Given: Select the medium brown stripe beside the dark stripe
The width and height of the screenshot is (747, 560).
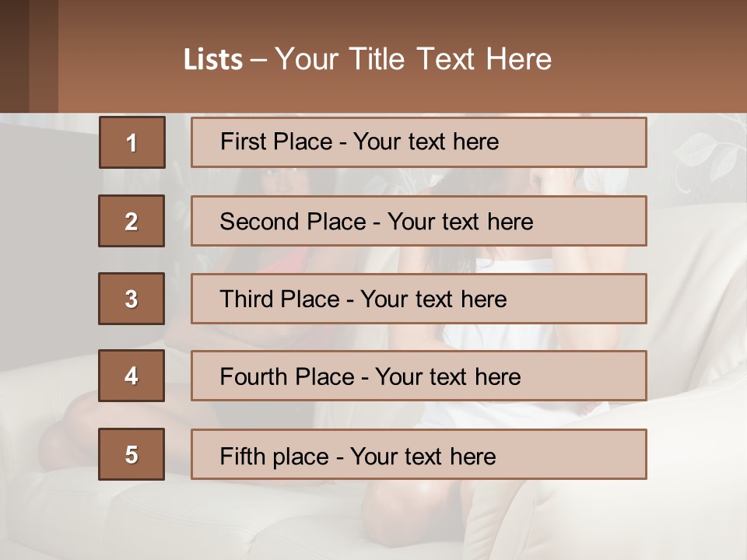Looking at the screenshot, I should tap(44, 56).
